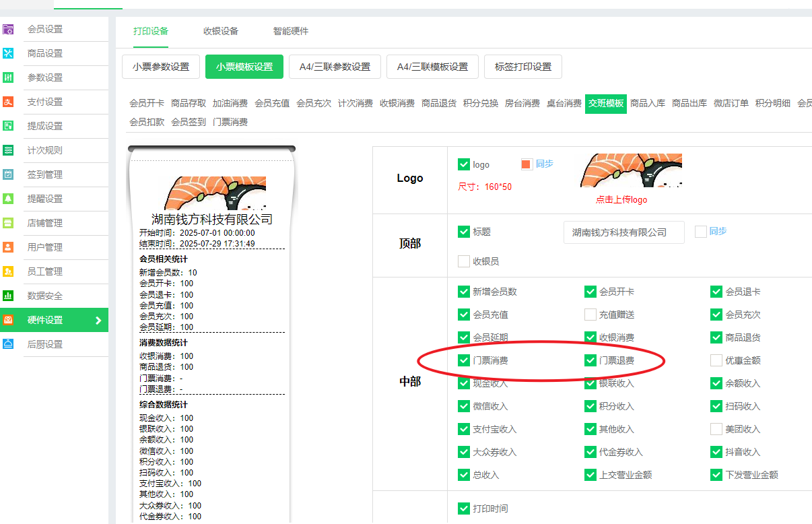Viewport: 812px width, 524px height.
Task: Click the 商品设置 sidebar icon
Action: tap(8, 53)
